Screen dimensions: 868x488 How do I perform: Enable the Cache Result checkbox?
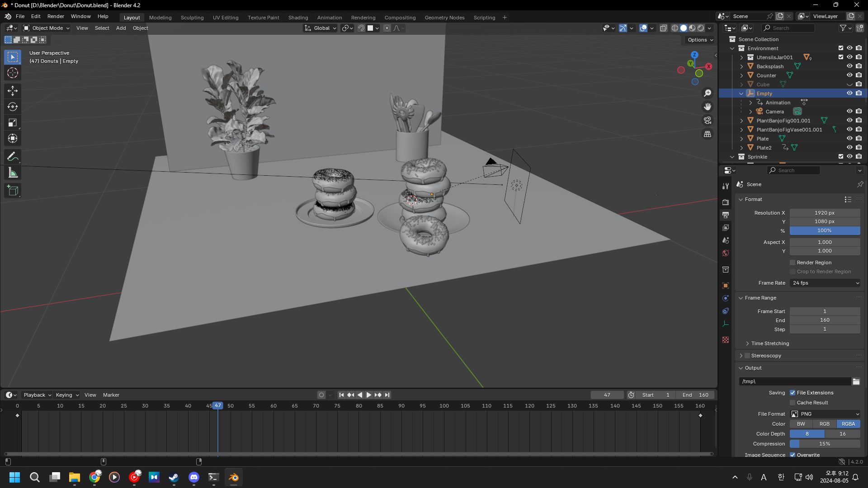click(793, 403)
